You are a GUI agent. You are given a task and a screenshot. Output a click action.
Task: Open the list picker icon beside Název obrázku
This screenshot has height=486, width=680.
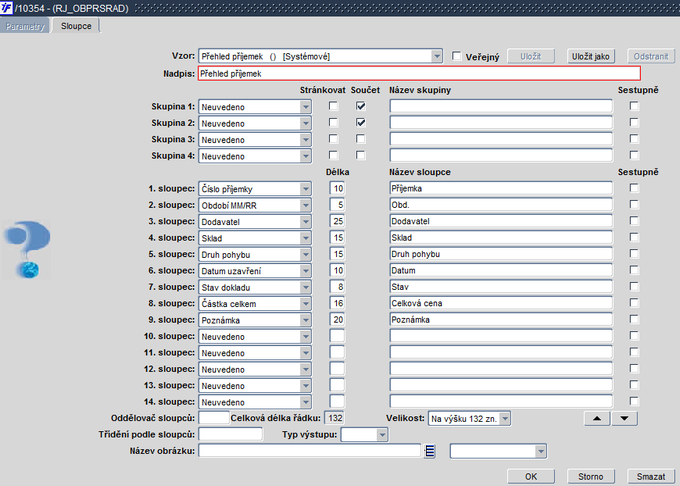(429, 451)
